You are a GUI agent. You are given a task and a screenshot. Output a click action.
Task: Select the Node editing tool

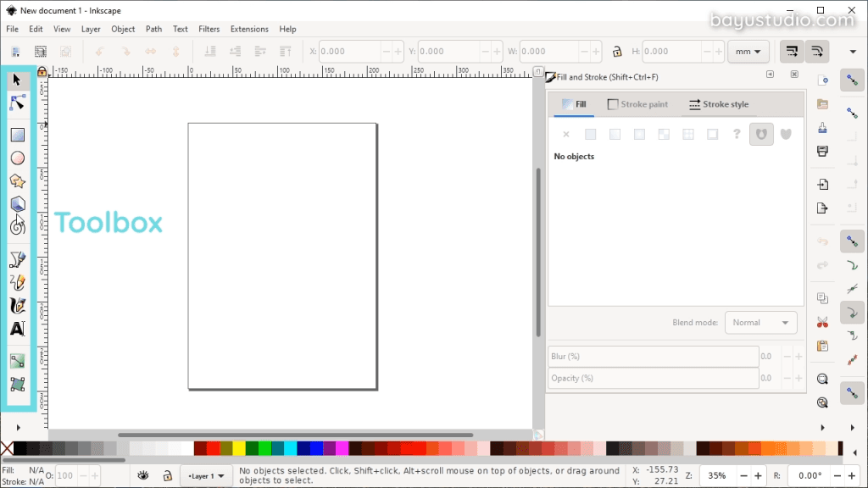(17, 103)
